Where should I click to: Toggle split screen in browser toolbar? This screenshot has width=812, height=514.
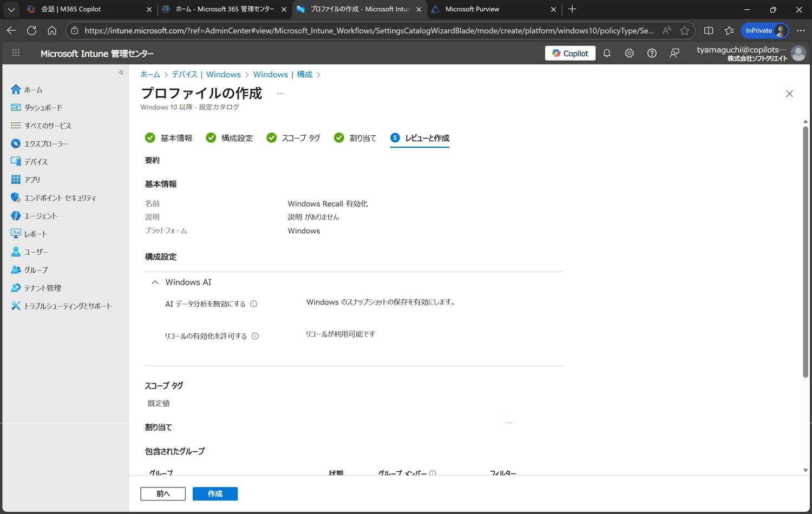click(x=709, y=31)
